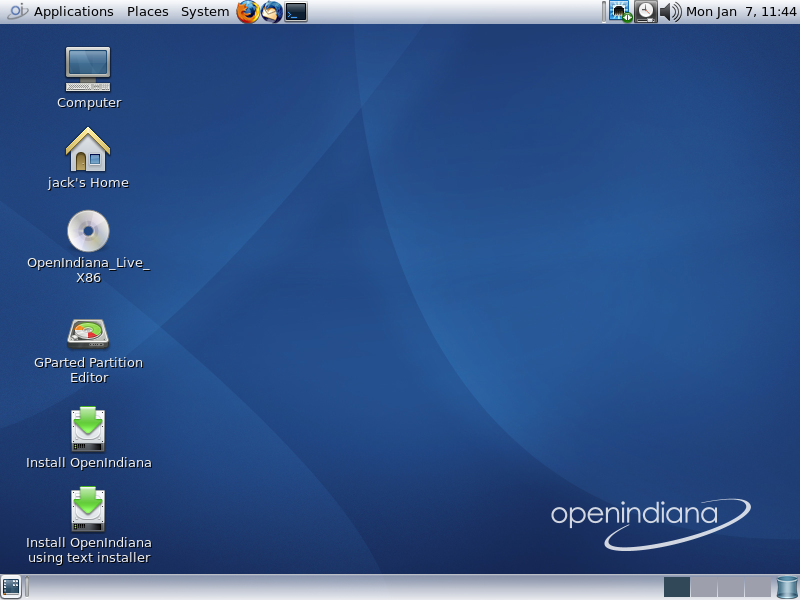The image size is (800, 600).
Task: Launch Thunderbird mail from the top panel
Action: pos(271,12)
